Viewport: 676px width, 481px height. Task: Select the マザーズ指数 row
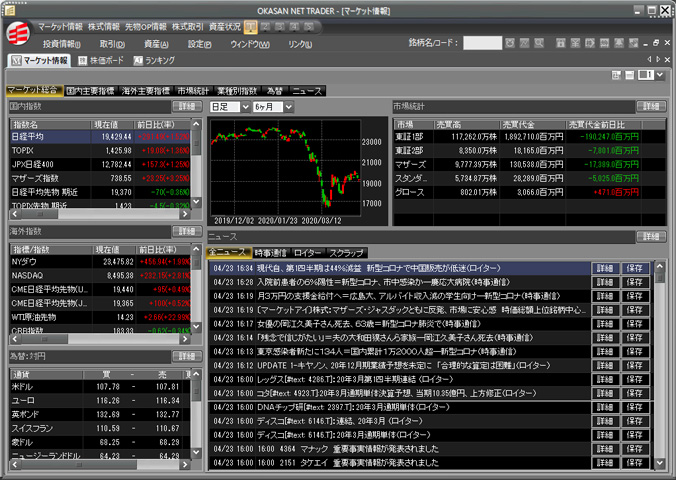(x=100, y=178)
